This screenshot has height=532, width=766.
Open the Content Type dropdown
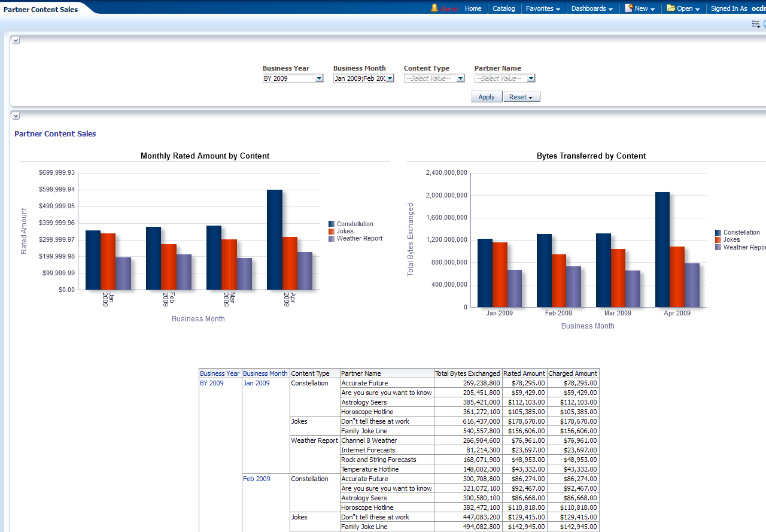[460, 78]
